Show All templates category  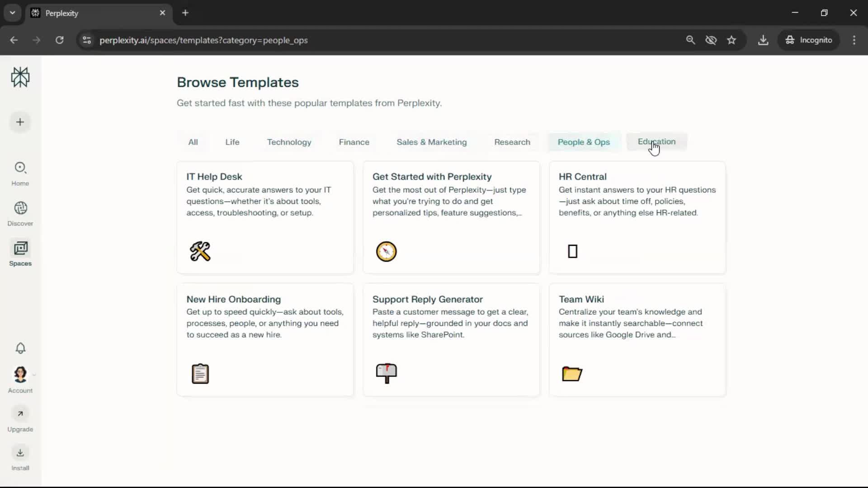point(193,142)
